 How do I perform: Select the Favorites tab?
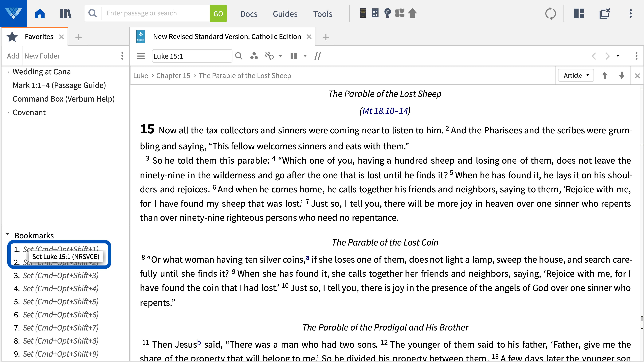39,37
